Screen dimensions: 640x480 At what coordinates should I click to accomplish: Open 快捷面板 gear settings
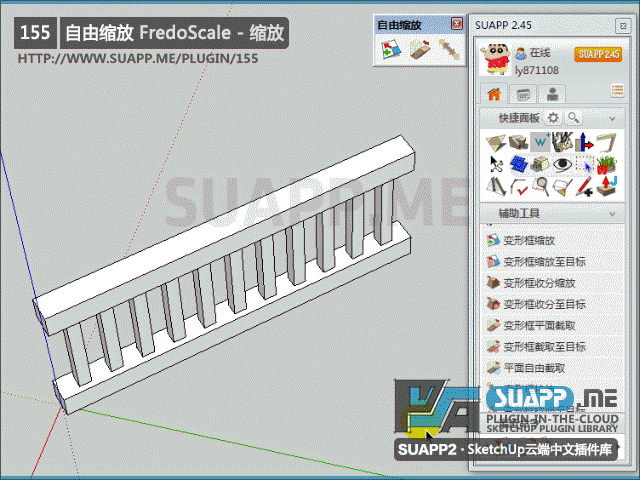[x=553, y=118]
